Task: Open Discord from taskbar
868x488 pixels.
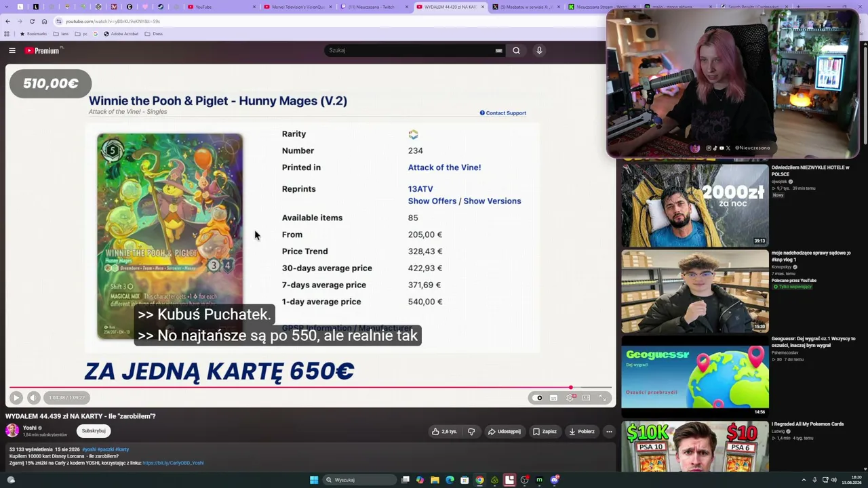Action: coord(555,480)
